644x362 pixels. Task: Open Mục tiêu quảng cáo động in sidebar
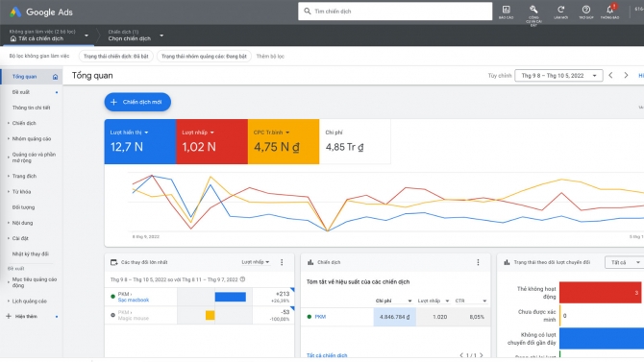click(x=35, y=282)
